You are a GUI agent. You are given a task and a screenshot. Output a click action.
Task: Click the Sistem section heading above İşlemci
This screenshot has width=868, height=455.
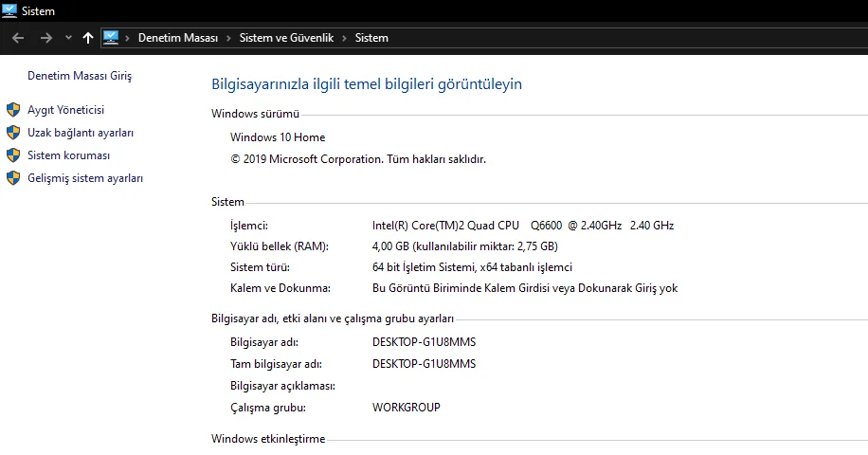pyautogui.click(x=227, y=202)
